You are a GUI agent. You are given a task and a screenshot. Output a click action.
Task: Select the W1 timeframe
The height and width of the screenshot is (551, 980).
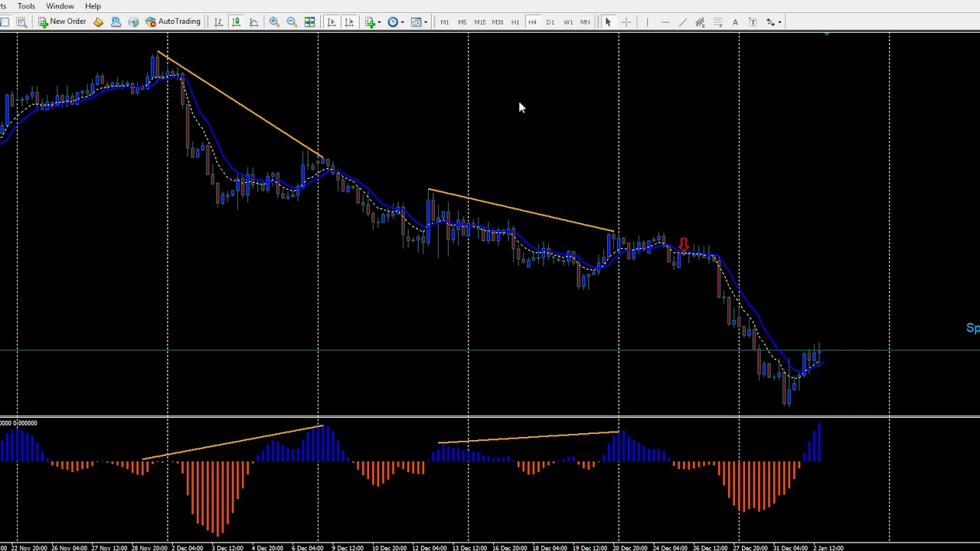click(568, 21)
